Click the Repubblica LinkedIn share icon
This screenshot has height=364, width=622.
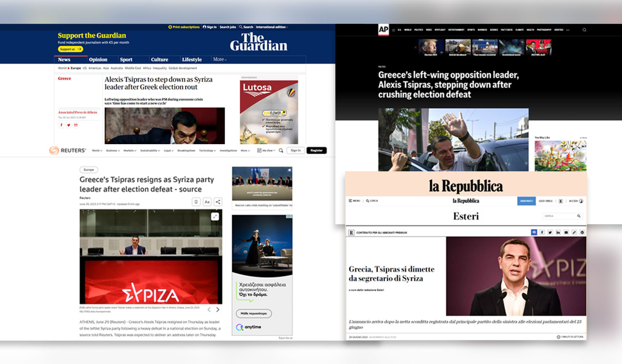pyautogui.click(x=558, y=232)
